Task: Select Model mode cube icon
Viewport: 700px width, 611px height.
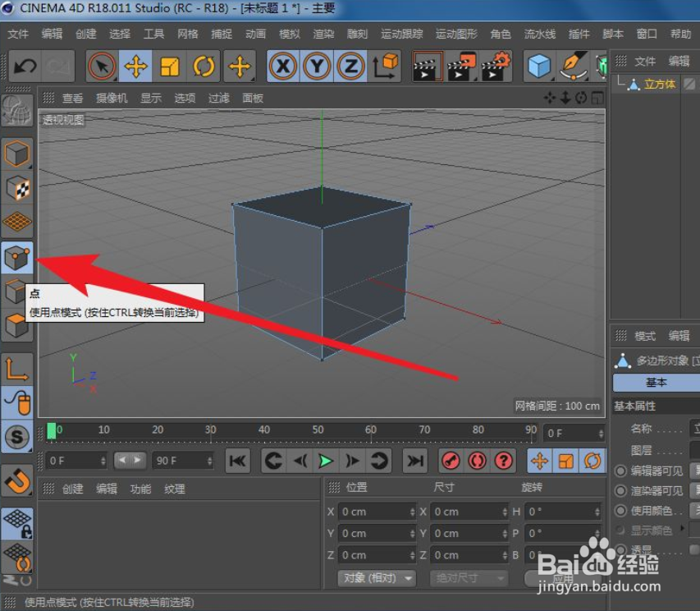Action: (x=17, y=154)
